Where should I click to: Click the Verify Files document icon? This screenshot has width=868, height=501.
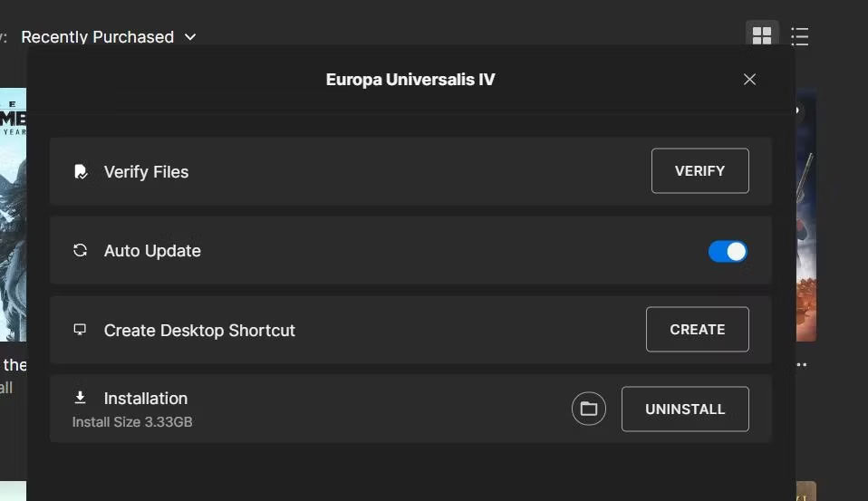click(x=81, y=171)
